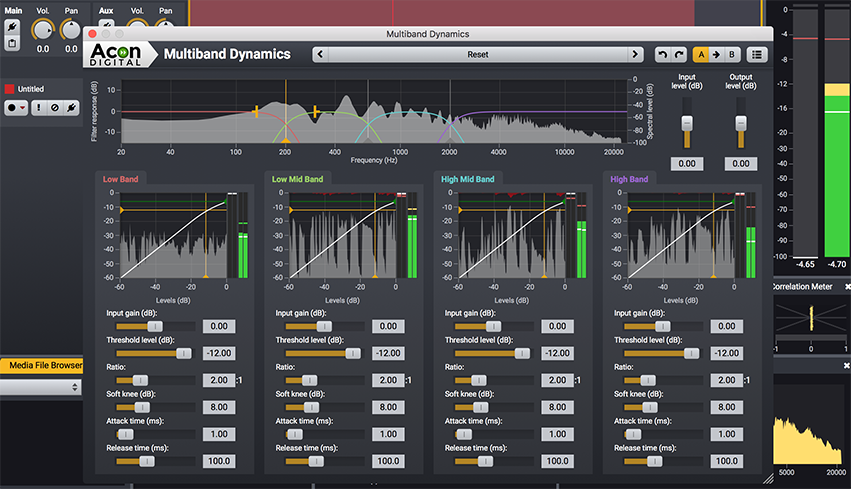The height and width of the screenshot is (489, 851).
Task: Open the record mode dropdown on Untitled
Action: tap(16, 108)
